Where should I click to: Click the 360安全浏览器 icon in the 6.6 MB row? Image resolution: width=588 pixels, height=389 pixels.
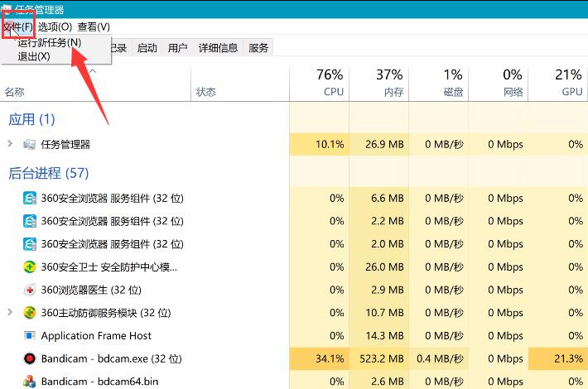[30, 198]
